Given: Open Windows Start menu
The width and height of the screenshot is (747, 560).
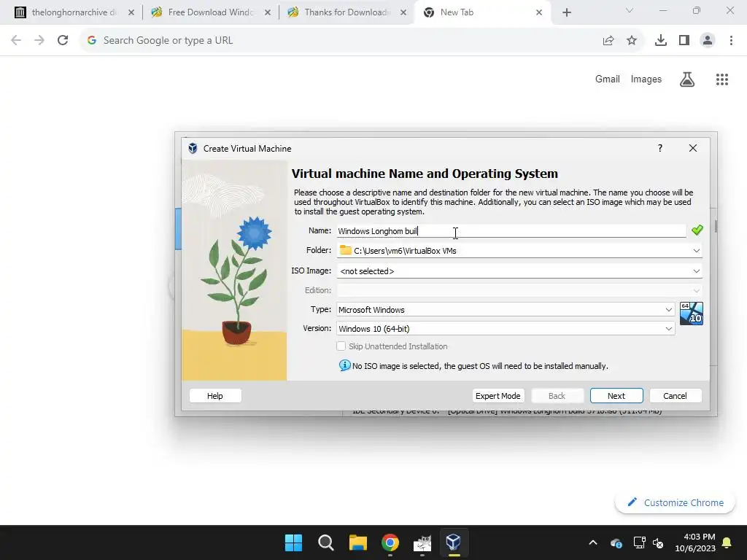Looking at the screenshot, I should (x=293, y=542).
